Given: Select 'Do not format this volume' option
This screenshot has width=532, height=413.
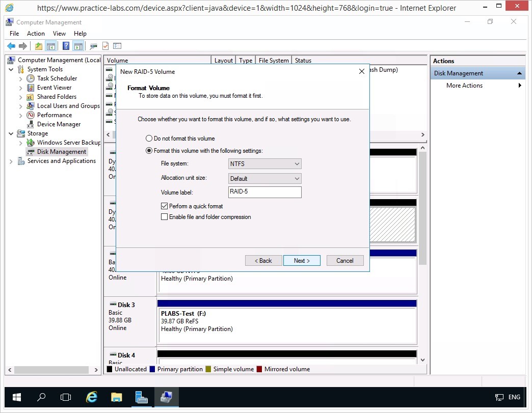Looking at the screenshot, I should point(149,139).
